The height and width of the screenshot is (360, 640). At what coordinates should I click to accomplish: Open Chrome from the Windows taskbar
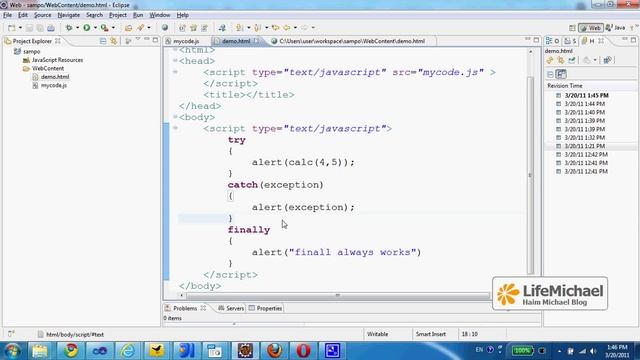71,351
